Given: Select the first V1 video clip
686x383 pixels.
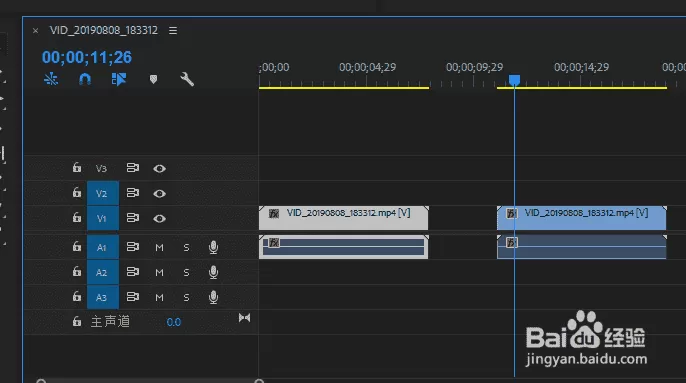Looking at the screenshot, I should pos(343,218).
